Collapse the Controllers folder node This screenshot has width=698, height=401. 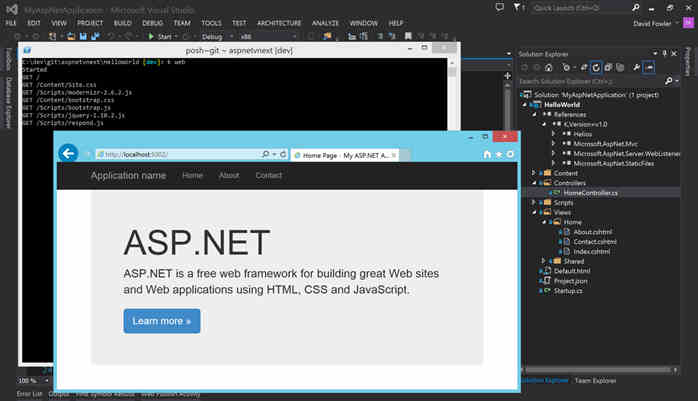pos(534,182)
